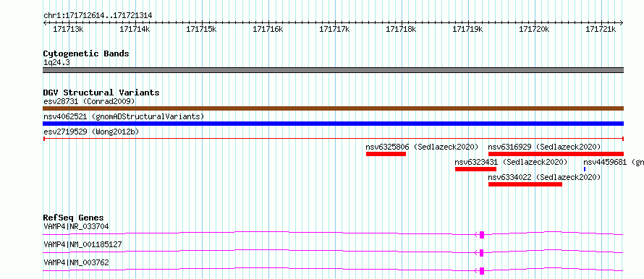The image size is (644, 279).
Task: Open the nsv6323431 (Sedlazeck2020) label
Action: point(511,162)
